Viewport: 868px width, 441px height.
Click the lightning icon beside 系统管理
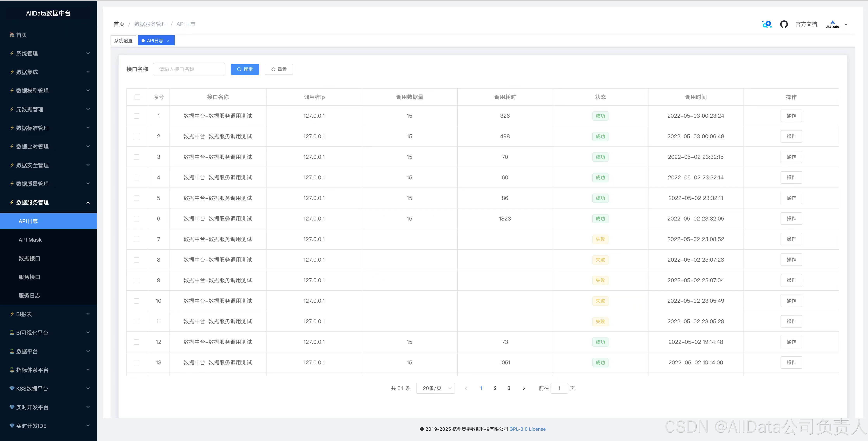click(12, 54)
